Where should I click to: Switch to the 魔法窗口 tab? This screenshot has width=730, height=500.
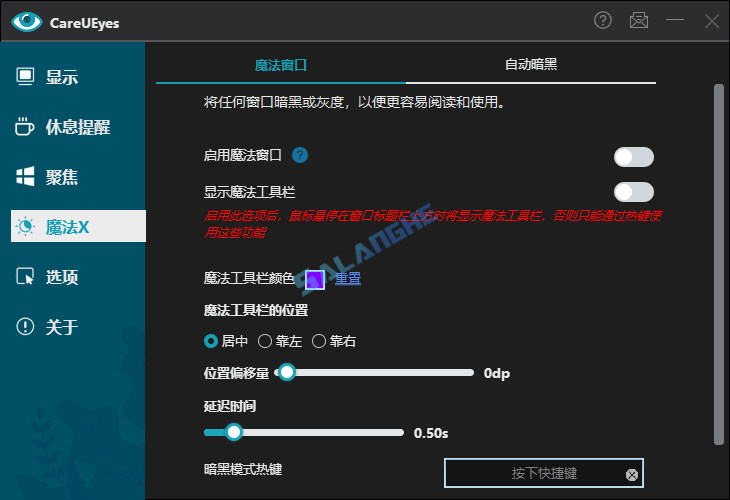pos(281,65)
